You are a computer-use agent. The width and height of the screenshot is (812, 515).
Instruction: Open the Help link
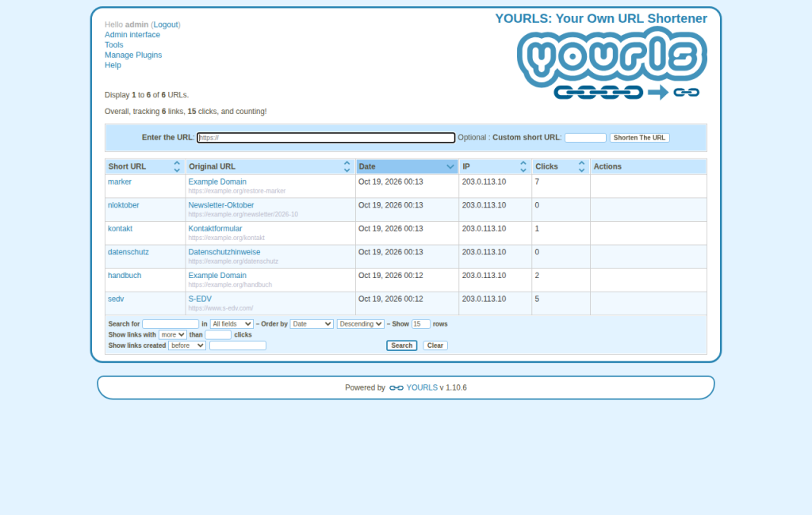(113, 65)
